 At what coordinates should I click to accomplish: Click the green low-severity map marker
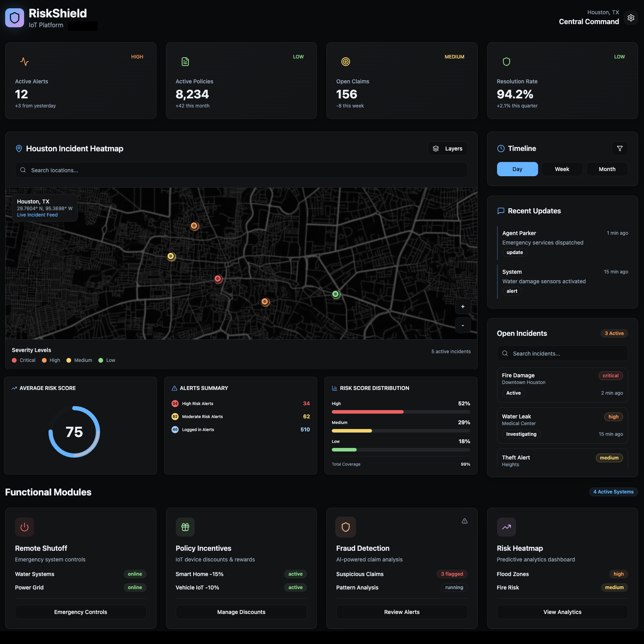point(335,294)
